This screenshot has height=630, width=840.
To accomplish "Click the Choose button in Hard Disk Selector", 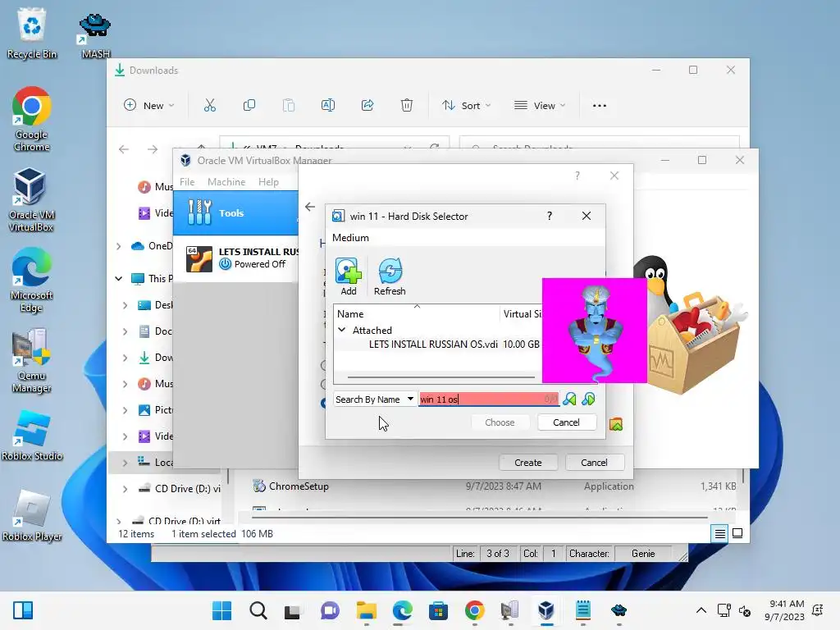I will pyautogui.click(x=500, y=422).
